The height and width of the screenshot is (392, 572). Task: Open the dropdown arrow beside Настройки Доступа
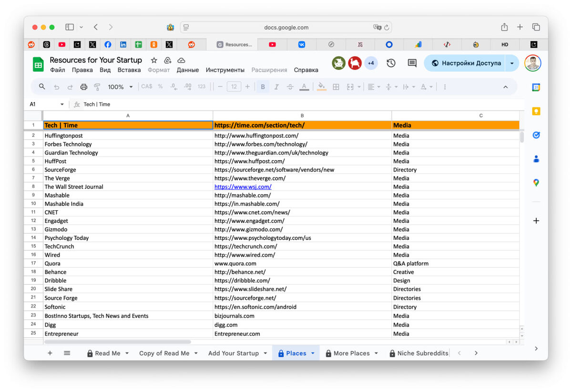[x=512, y=63]
